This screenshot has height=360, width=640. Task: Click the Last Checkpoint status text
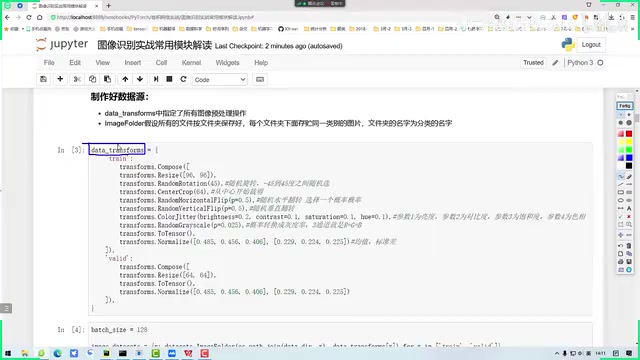278,46
